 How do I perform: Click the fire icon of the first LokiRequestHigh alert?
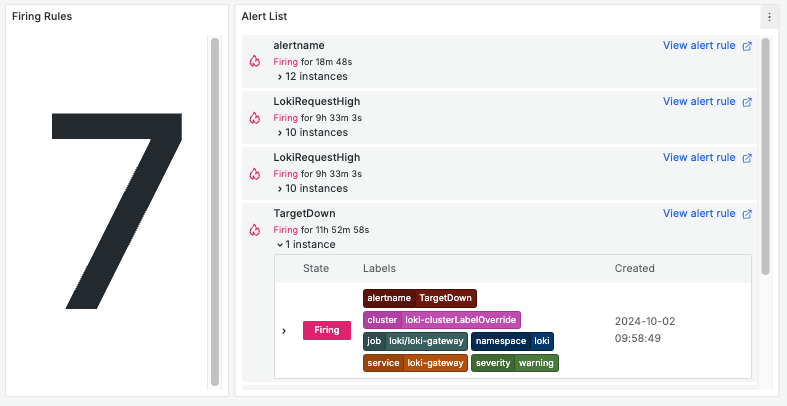(254, 117)
